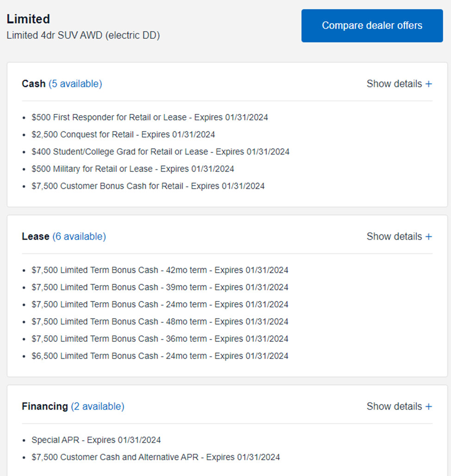The height and width of the screenshot is (476, 451).
Task: Expand Financing section with Show details
Action: (399, 407)
